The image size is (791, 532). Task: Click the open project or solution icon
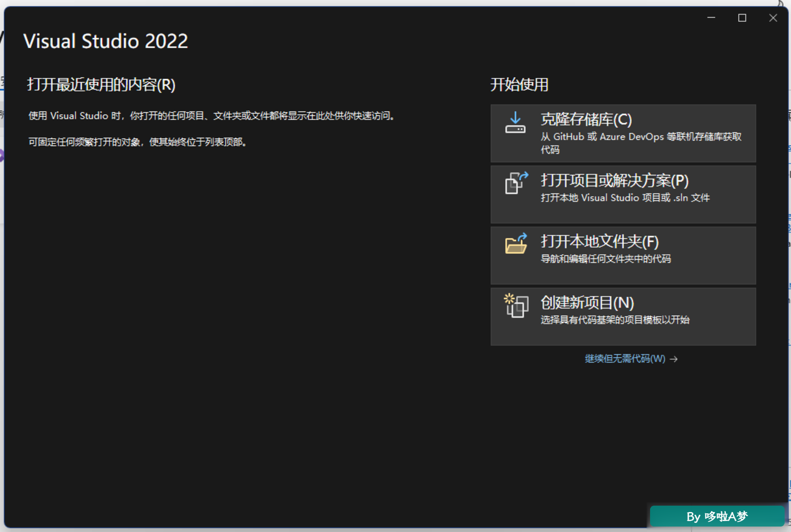[516, 183]
